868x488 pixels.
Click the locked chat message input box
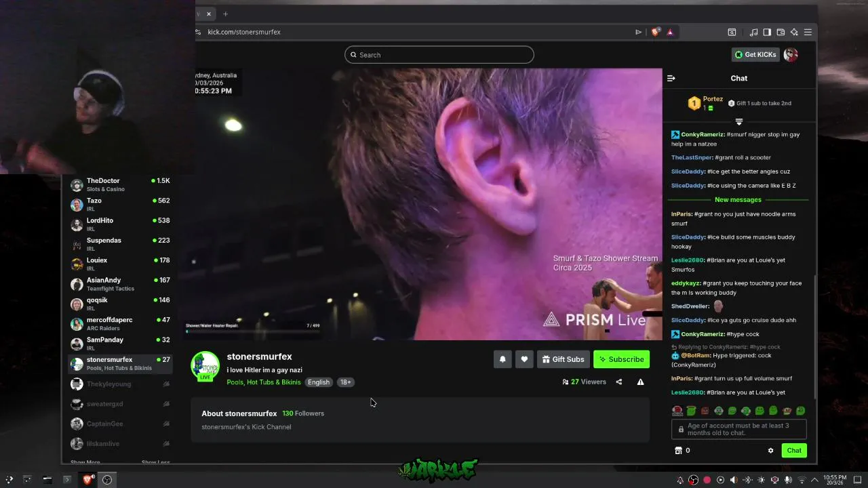tap(739, 429)
